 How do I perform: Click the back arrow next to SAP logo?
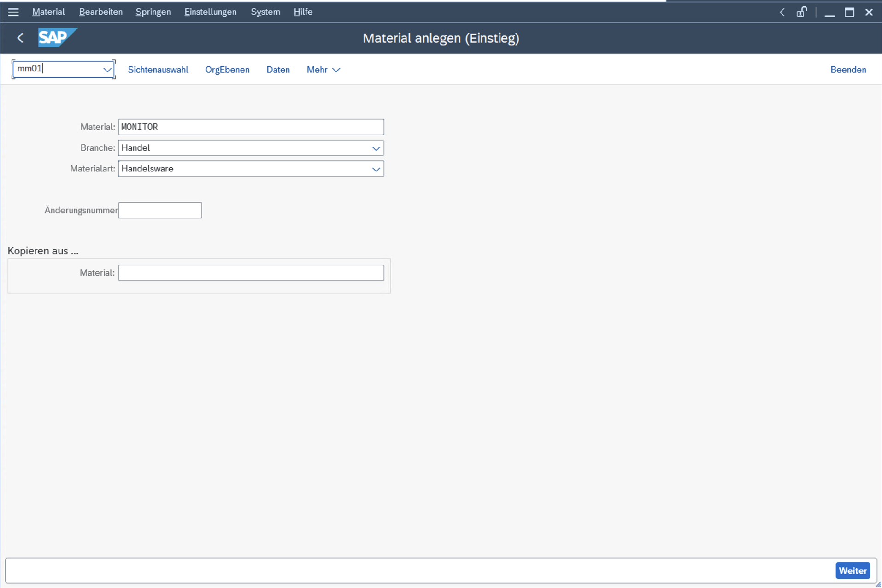20,38
